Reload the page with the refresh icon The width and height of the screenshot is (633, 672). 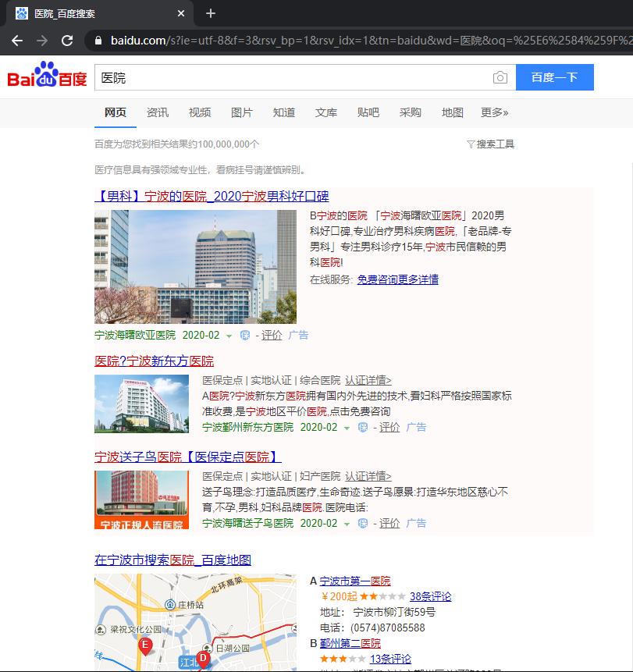click(x=69, y=41)
